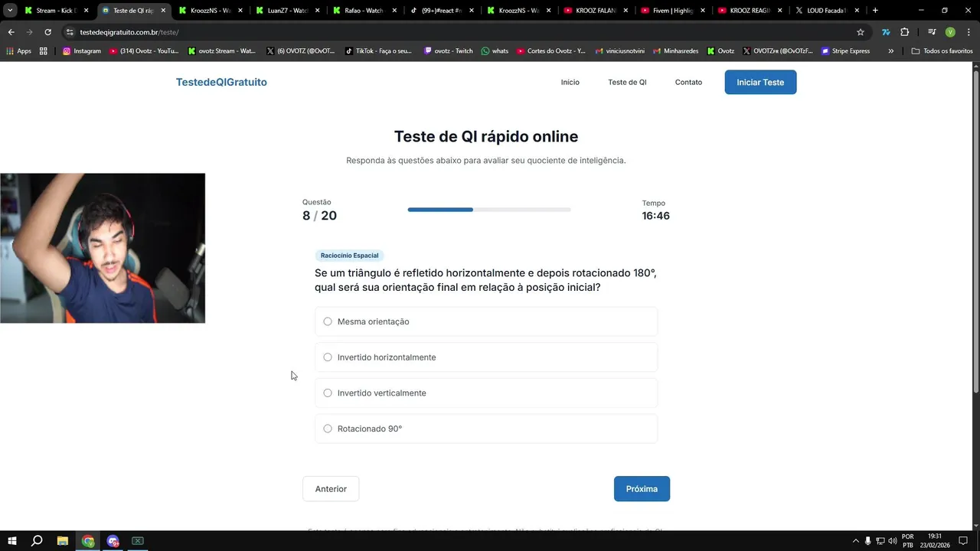Open the 'Todos os favoritos' folder
The height and width of the screenshot is (551, 980).
942,51
